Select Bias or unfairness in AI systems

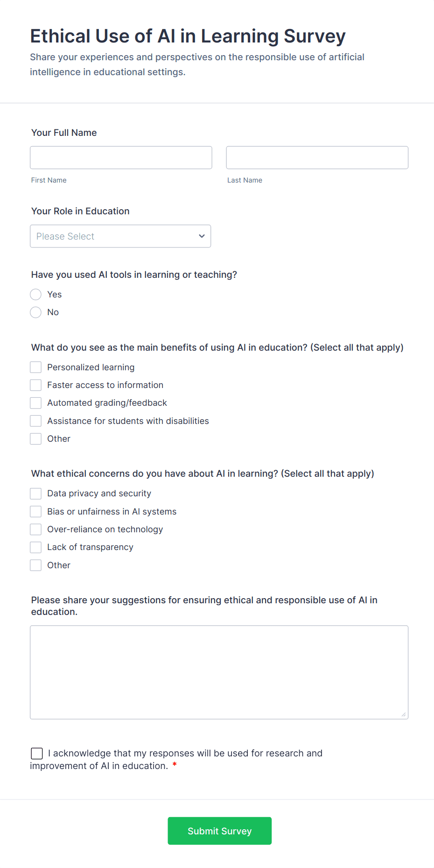click(36, 512)
